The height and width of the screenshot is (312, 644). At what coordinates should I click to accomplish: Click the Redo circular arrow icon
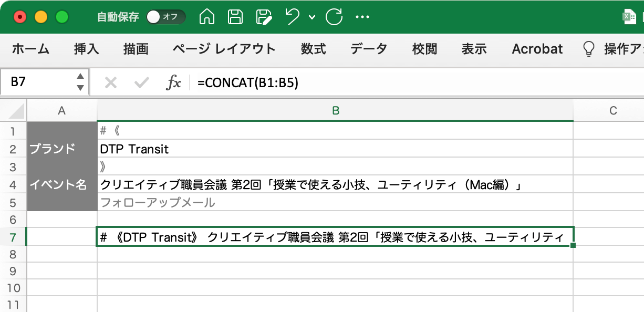[x=334, y=17]
